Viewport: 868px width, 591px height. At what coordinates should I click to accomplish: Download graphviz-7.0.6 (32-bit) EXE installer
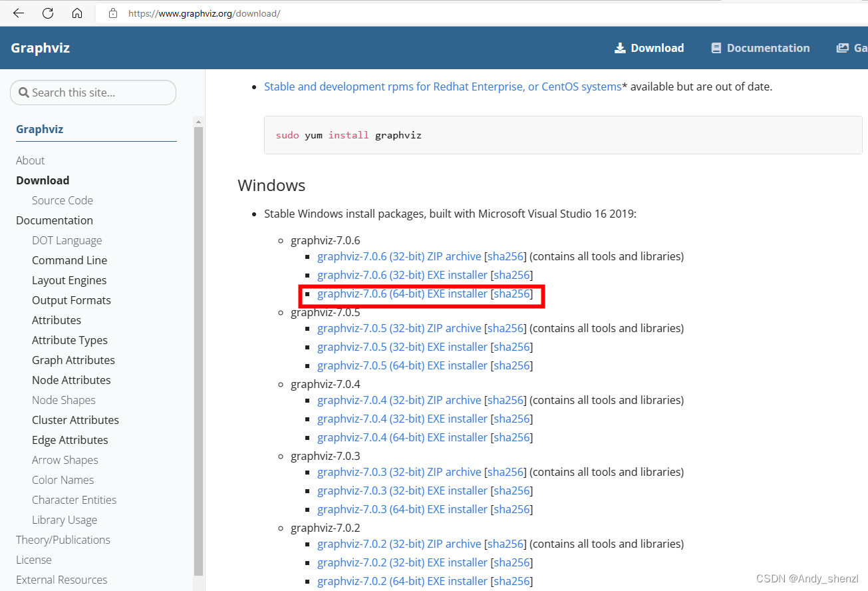click(x=402, y=275)
